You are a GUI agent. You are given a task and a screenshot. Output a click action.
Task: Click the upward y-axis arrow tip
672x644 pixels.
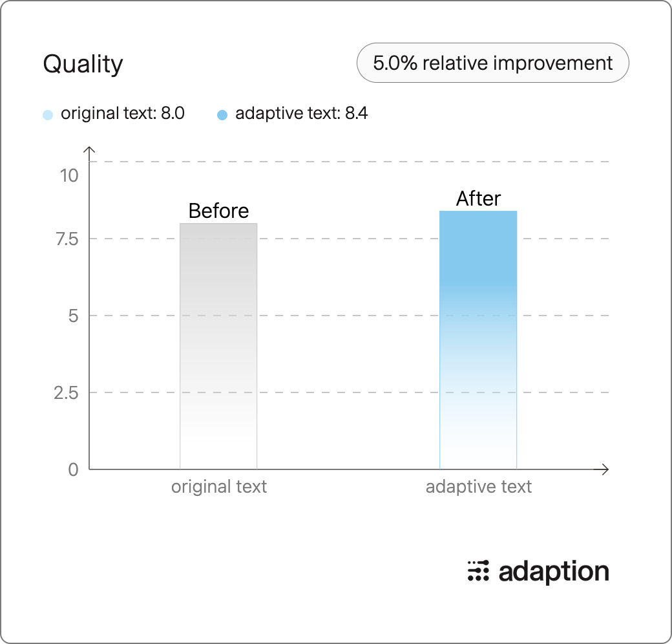(x=89, y=148)
